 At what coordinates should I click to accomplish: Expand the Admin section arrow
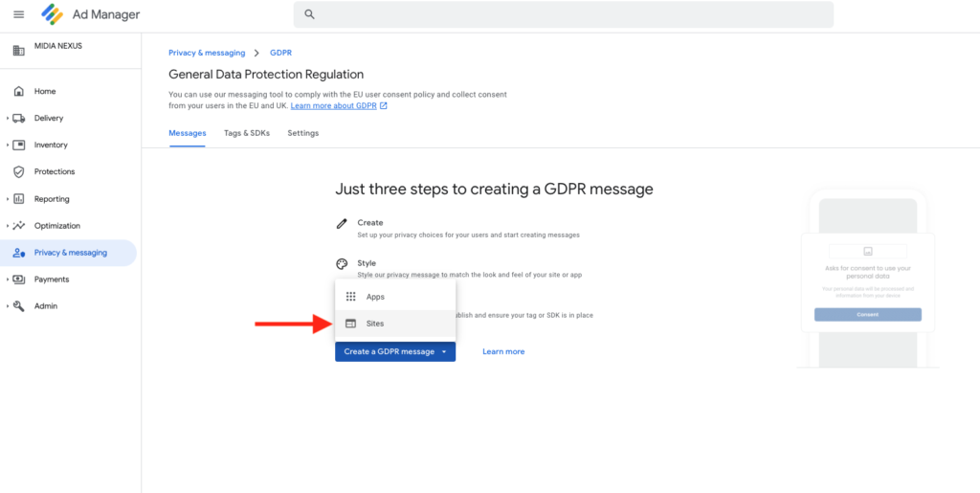(8, 306)
